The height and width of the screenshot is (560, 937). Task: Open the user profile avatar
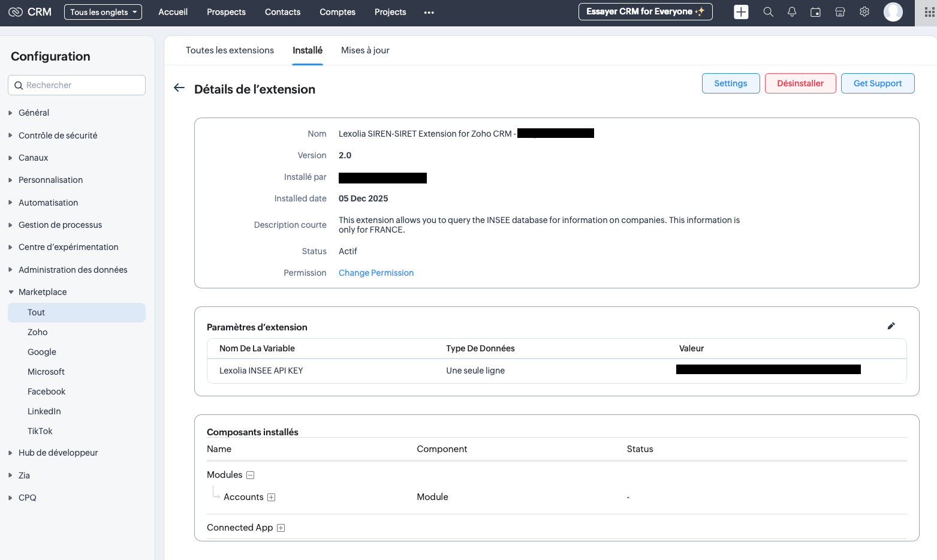893,12
